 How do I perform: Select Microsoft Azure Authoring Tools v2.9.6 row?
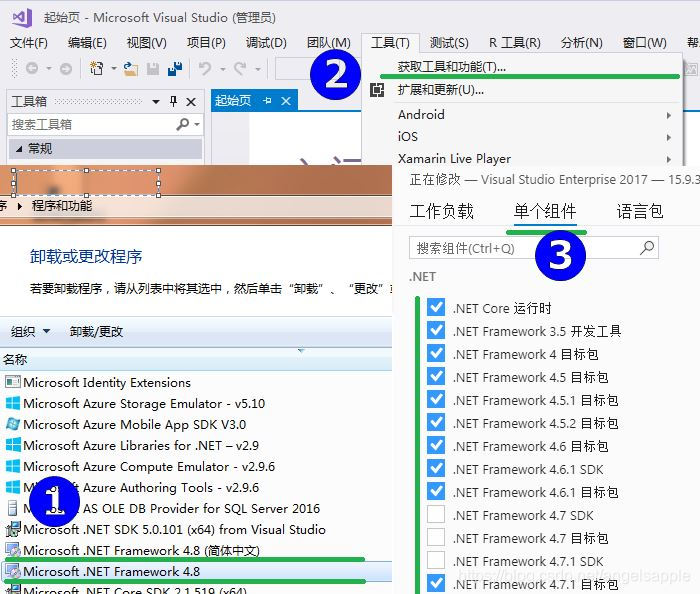tap(196, 487)
